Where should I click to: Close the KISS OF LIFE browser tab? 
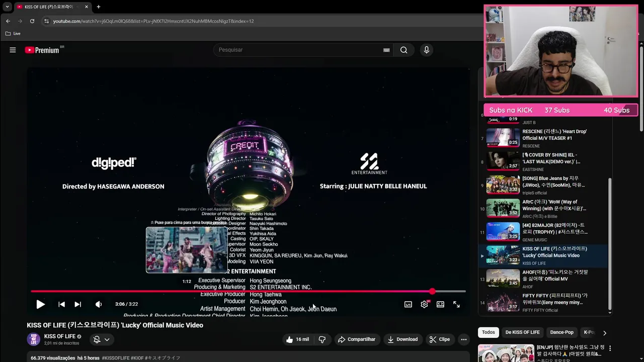coord(87,7)
